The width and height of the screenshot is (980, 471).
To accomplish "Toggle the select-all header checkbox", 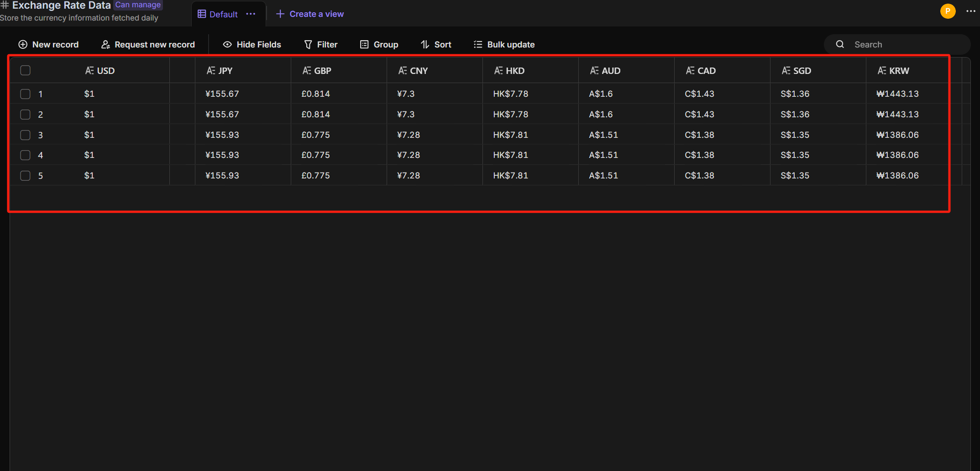I will pos(26,70).
